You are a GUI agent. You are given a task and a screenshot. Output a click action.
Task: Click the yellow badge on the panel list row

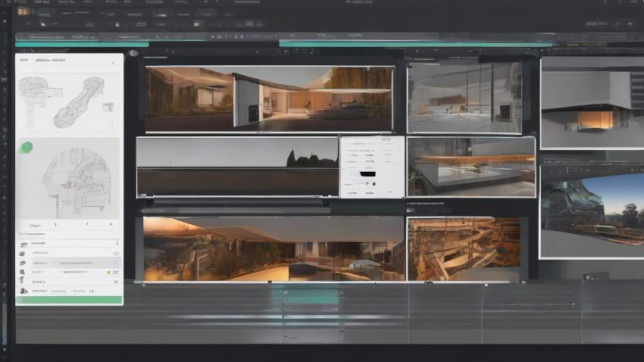(109, 272)
